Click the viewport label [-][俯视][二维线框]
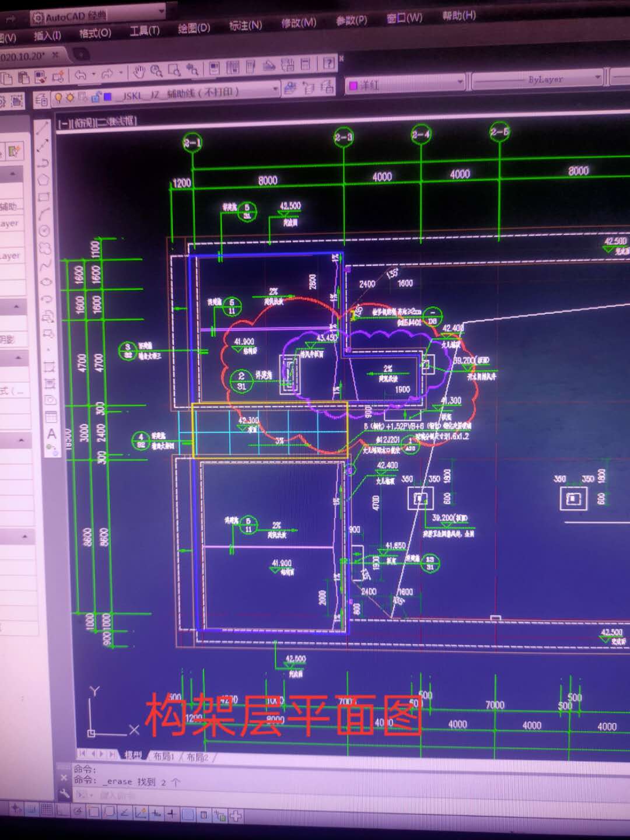Viewport: 630px width, 840px height. [x=97, y=122]
